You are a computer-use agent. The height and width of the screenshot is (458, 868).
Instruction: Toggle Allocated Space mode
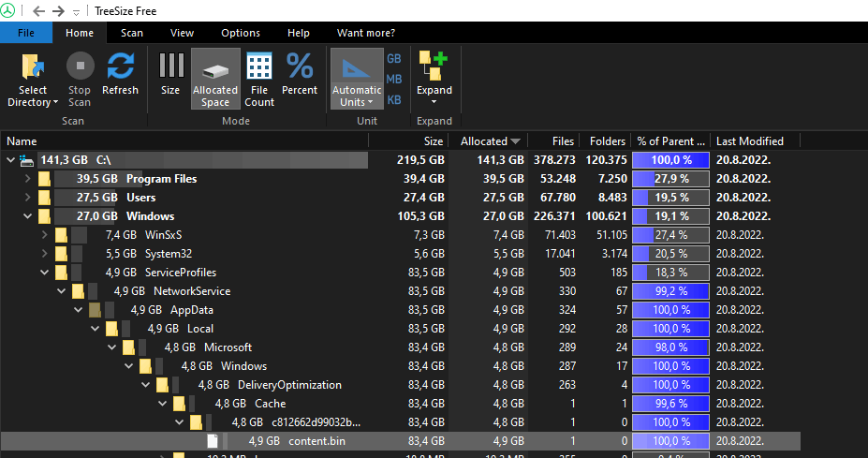pyautogui.click(x=215, y=79)
